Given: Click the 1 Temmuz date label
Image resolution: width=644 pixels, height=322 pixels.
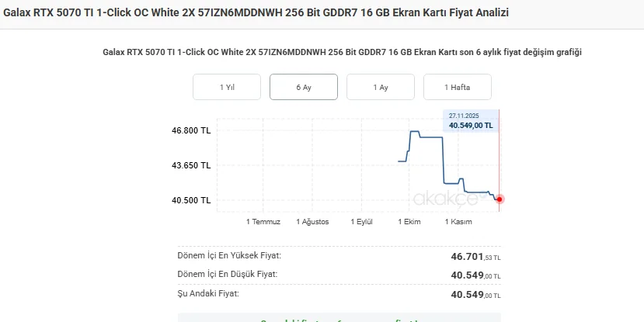Looking at the screenshot, I should [263, 222].
